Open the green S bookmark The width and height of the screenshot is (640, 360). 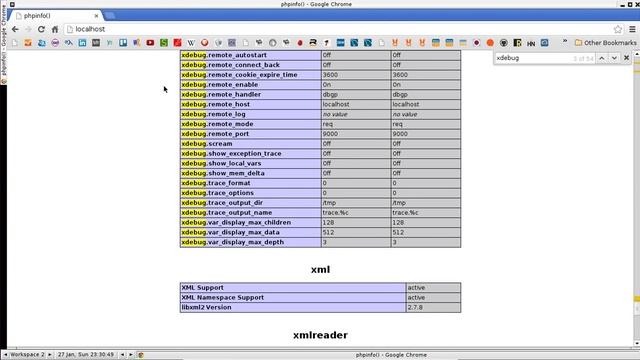click(164, 42)
